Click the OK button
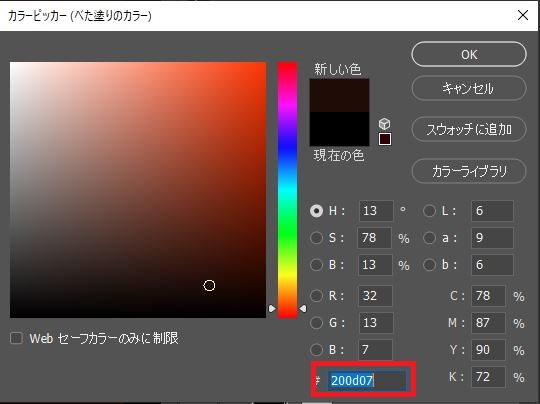 [469, 54]
